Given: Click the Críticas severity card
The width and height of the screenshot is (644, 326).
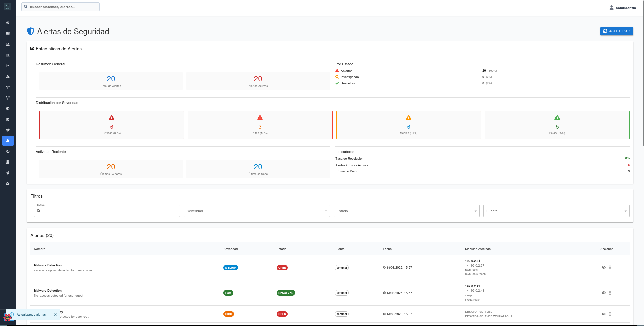Looking at the screenshot, I should [112, 125].
